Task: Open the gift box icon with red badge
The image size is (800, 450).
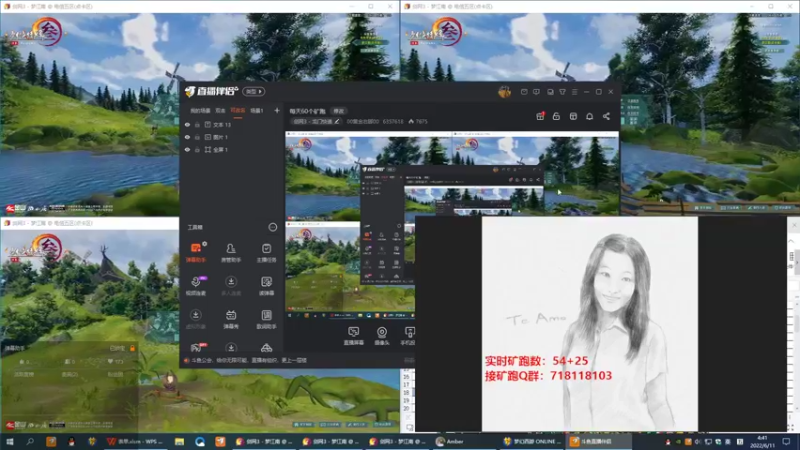Action: [x=540, y=116]
